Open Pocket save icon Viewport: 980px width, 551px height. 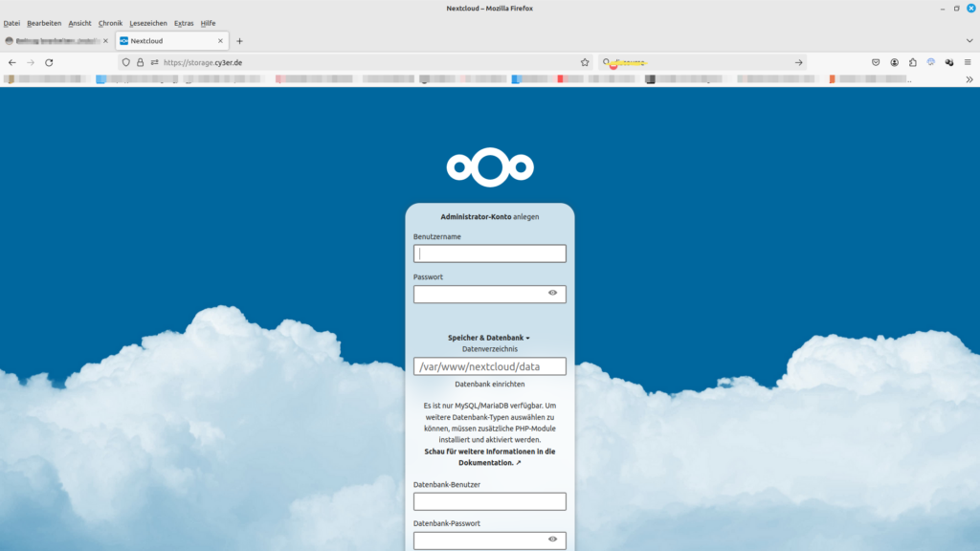[x=876, y=62]
